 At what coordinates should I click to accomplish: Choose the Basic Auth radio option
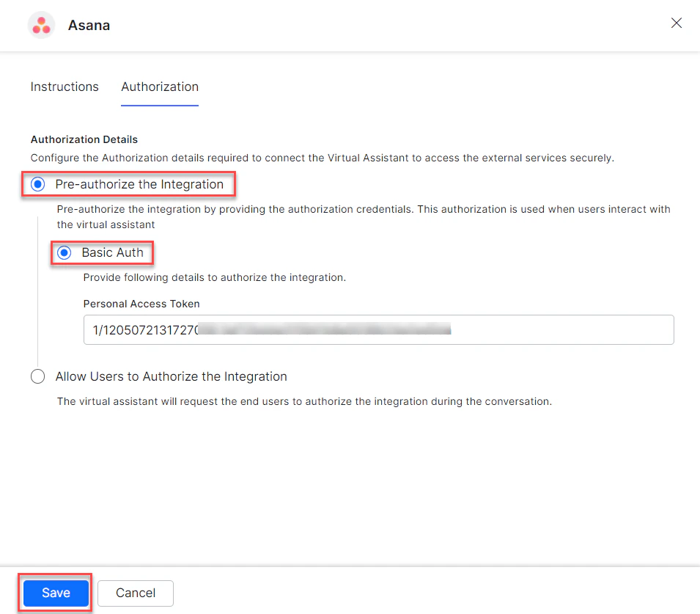[65, 253]
